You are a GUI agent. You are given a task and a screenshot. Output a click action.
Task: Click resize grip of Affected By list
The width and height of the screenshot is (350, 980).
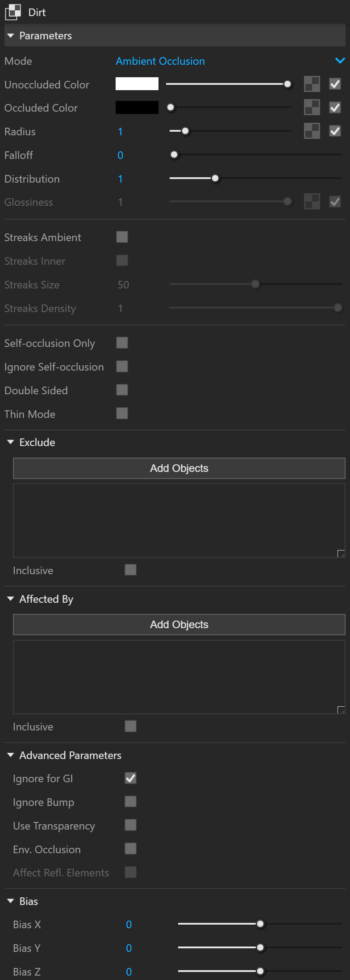[x=341, y=710]
